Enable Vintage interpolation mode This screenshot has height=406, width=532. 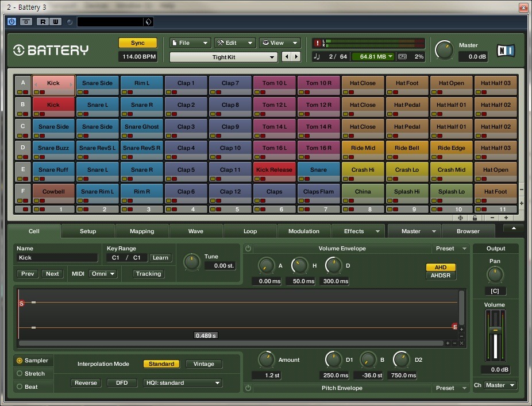pos(204,364)
